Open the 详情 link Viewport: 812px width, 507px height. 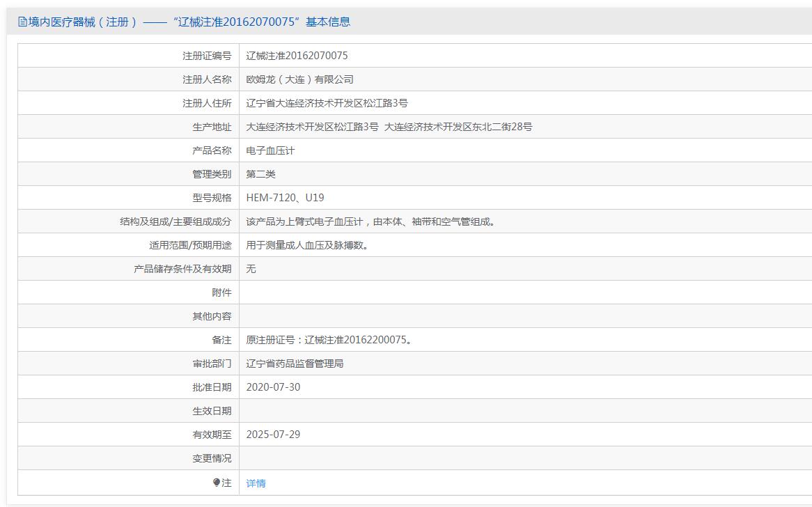(256, 483)
